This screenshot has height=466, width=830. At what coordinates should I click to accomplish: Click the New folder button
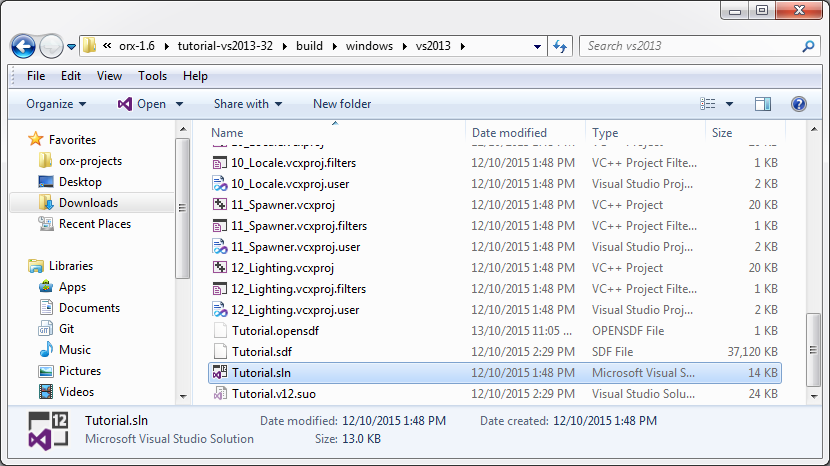click(x=342, y=104)
